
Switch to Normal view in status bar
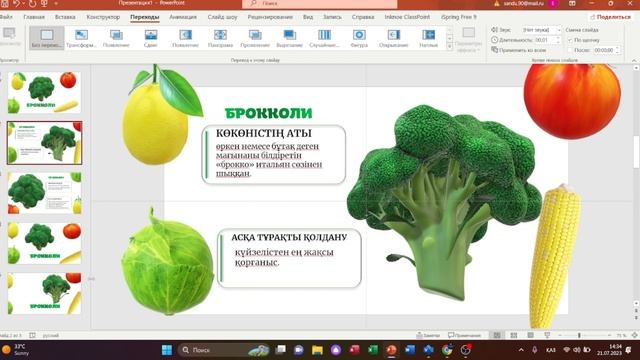[497, 335]
